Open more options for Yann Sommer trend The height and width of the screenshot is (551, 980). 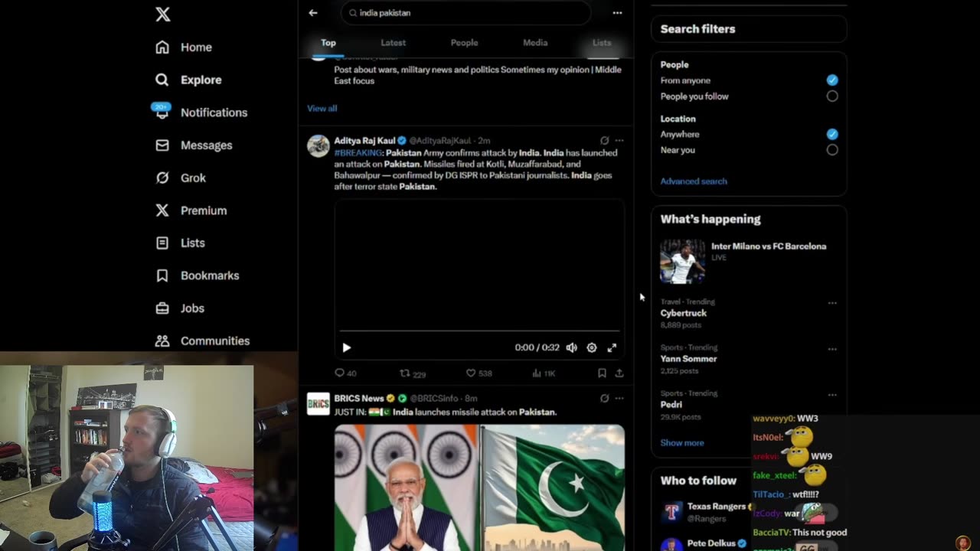[x=832, y=349]
